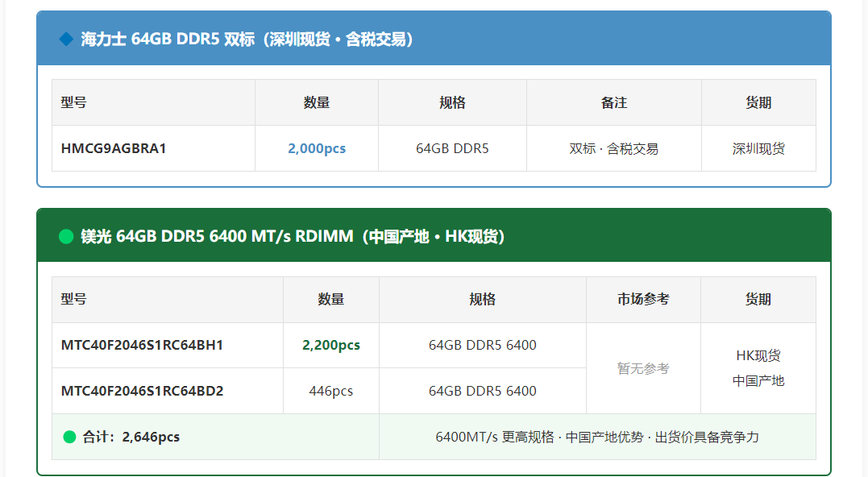
Task: Click the 备注 column header
Action: click(x=614, y=102)
